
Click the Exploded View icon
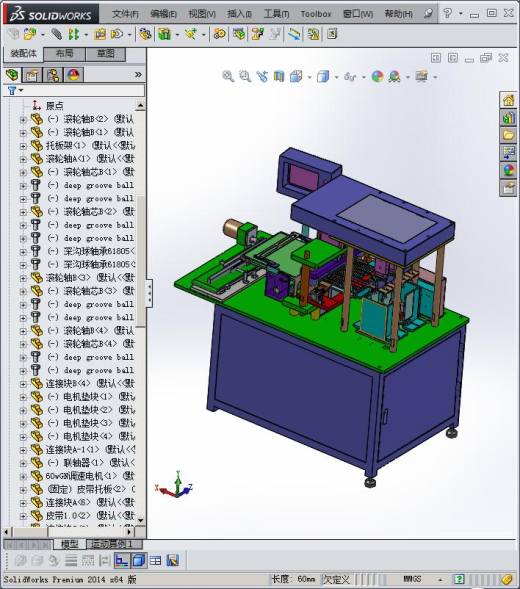[x=258, y=34]
